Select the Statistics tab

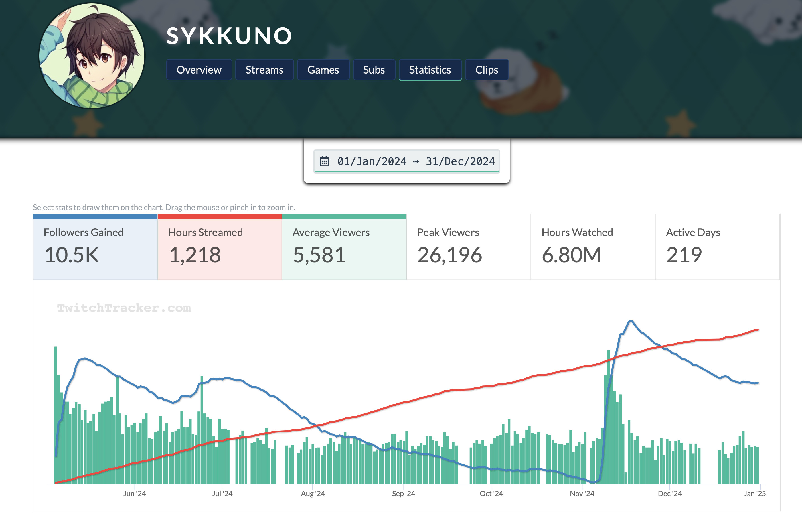(x=430, y=70)
